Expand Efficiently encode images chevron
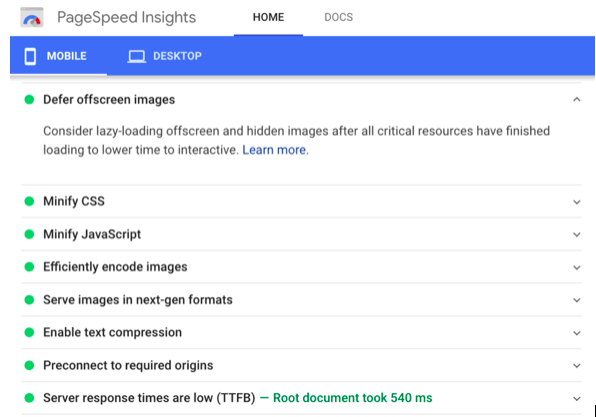 point(577,268)
